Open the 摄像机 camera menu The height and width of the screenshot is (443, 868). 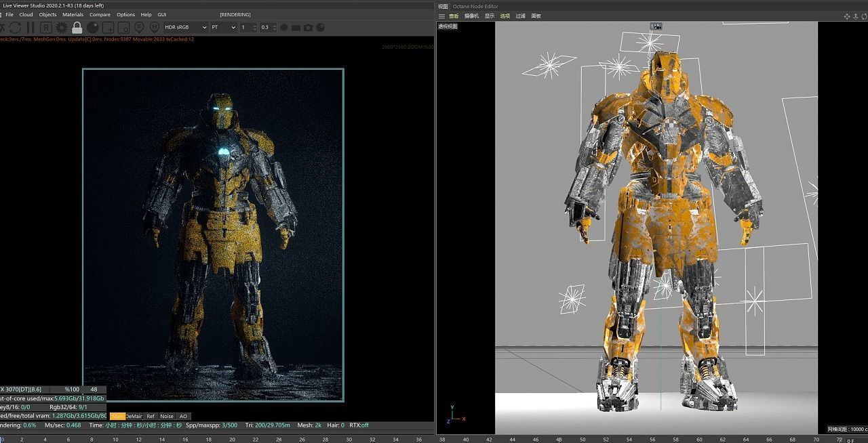pos(471,16)
